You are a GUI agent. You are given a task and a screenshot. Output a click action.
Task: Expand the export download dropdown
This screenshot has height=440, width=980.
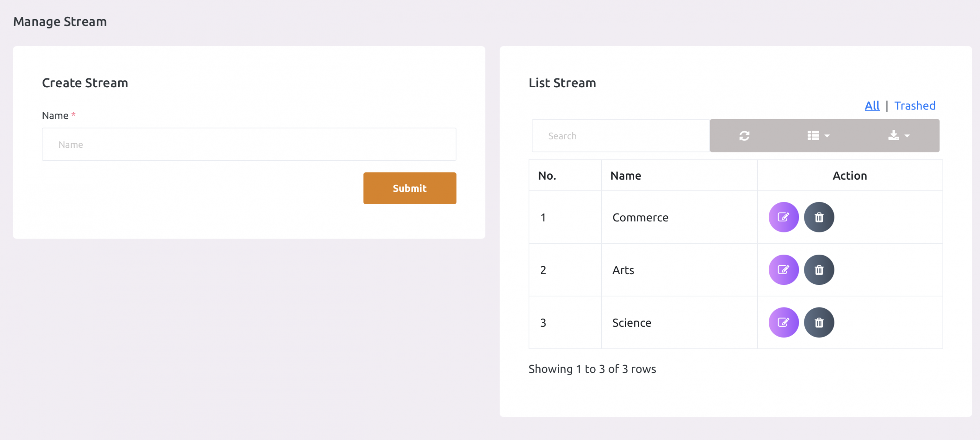(x=898, y=136)
